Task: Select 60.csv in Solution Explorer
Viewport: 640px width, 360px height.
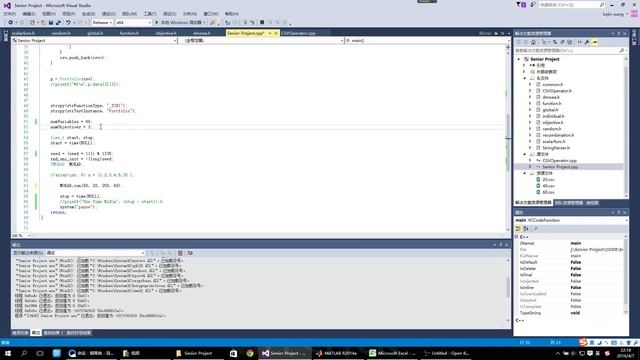Action: [548, 192]
